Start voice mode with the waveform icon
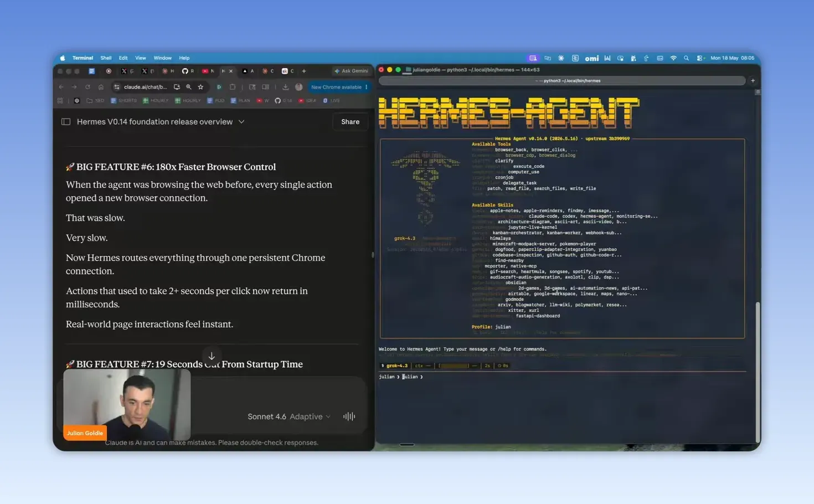 349,416
